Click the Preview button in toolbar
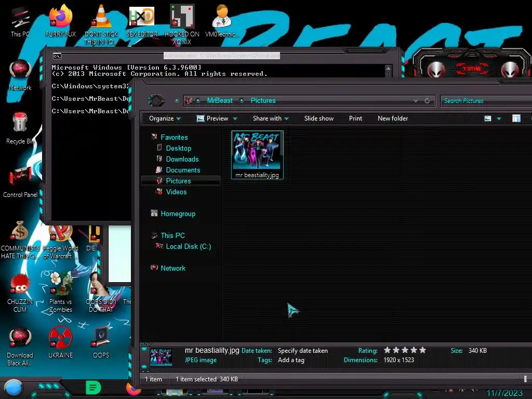Viewport: 532px width, 399px height. (212, 118)
